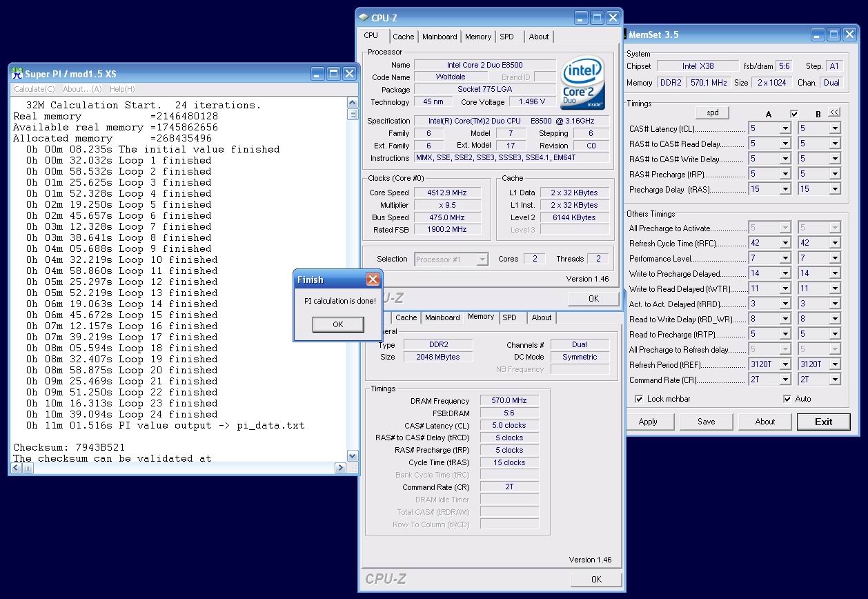Click the MemSet fsb/dram value 5:6
Screen dimensions: 868x599
coord(784,66)
